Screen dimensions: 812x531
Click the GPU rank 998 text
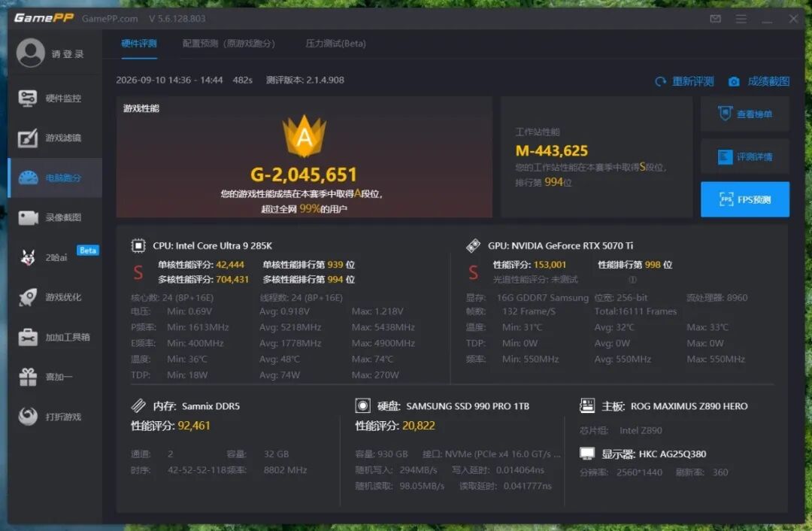point(653,265)
